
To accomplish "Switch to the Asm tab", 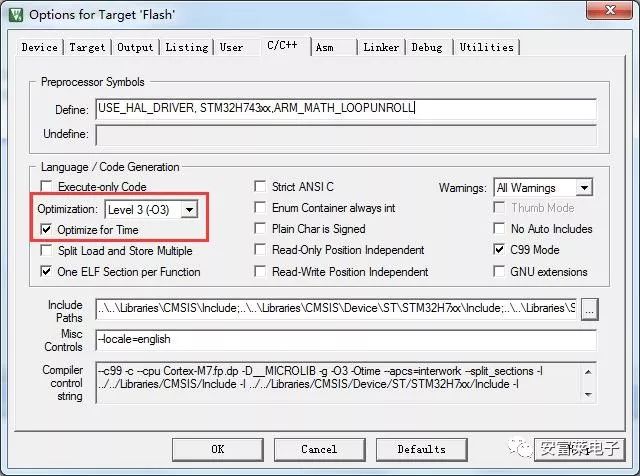I will pyautogui.click(x=324, y=47).
